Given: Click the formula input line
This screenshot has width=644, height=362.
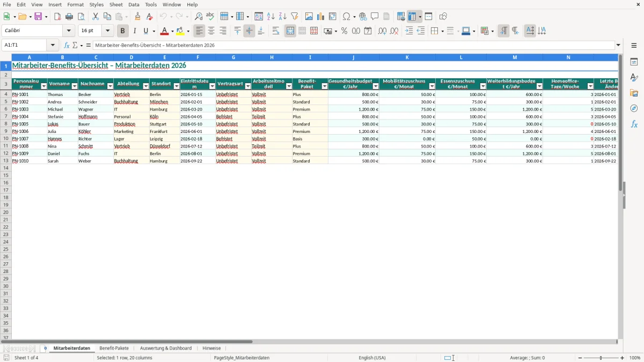Looking at the screenshot, I should tap(354, 46).
